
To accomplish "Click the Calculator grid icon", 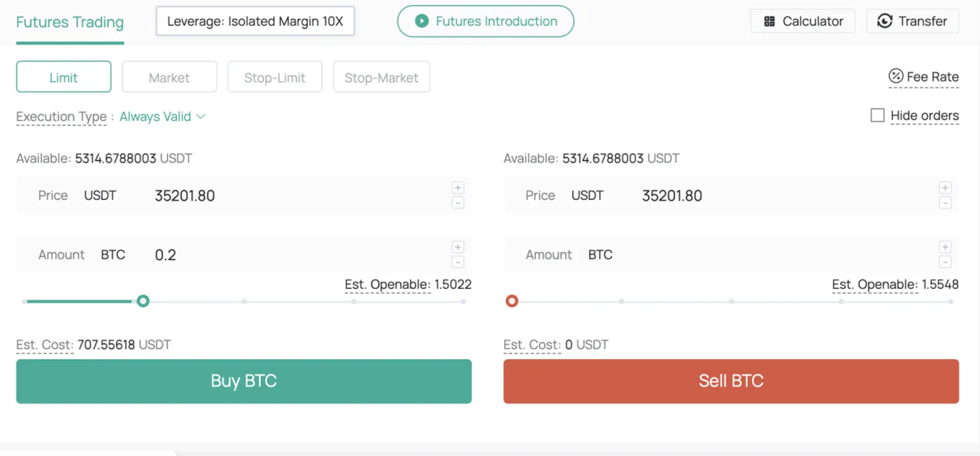I will tap(769, 21).
